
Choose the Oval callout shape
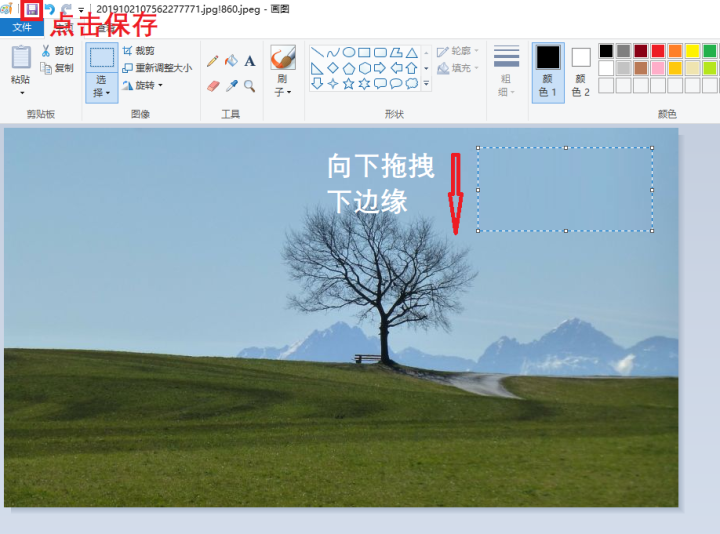click(396, 84)
